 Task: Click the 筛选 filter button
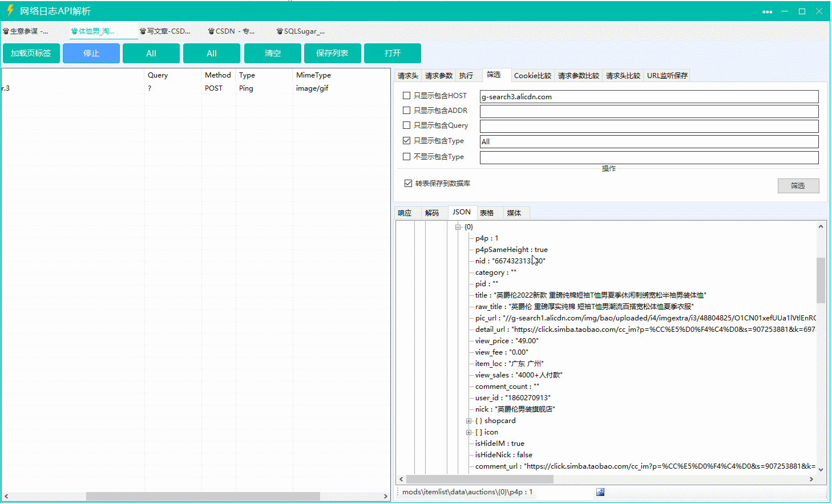tap(798, 186)
